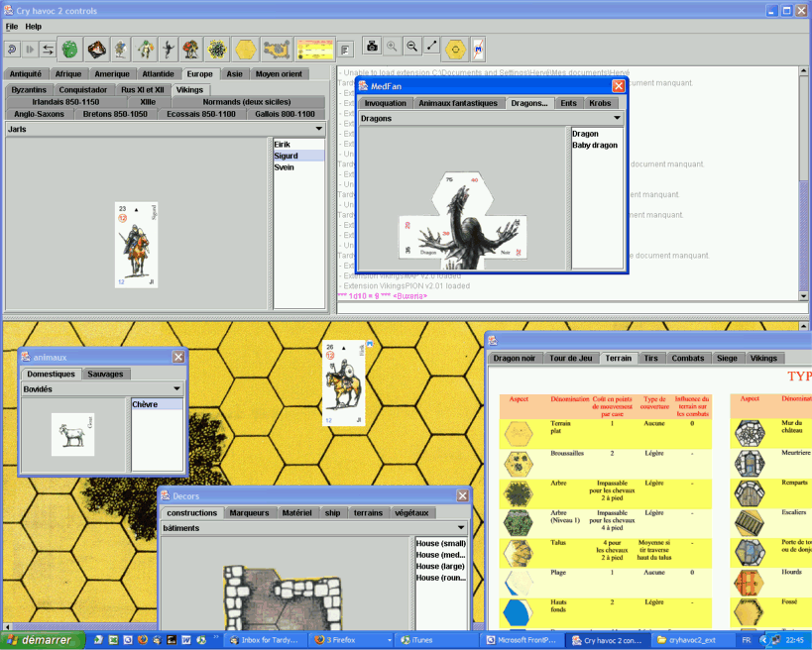Image resolution: width=812 pixels, height=650 pixels.
Task: Switch to the Anglo-Saxons tab
Action: pyautogui.click(x=40, y=114)
